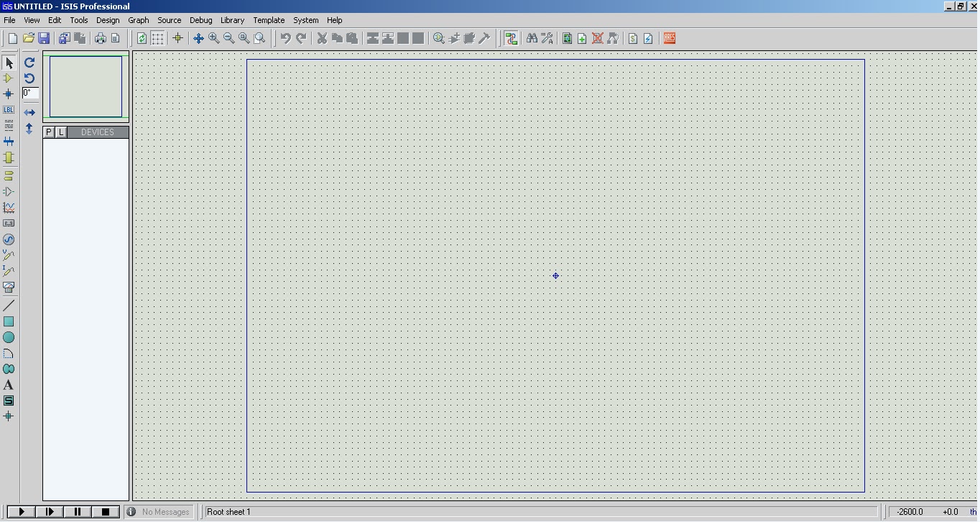Click the overview window thumbnail

[x=85, y=86]
